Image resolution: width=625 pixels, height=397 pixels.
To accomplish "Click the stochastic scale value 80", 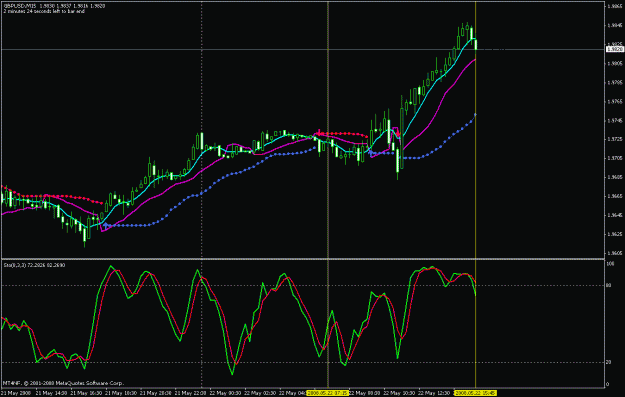I will (609, 285).
